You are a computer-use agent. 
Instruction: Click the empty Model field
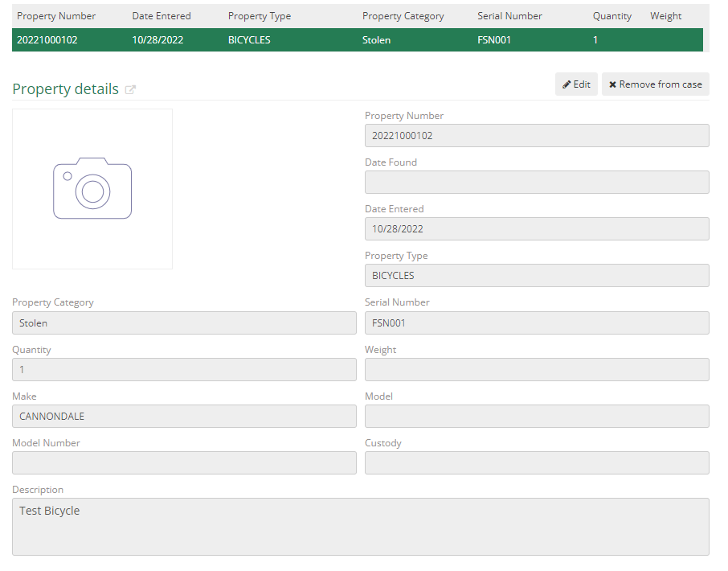(536, 416)
